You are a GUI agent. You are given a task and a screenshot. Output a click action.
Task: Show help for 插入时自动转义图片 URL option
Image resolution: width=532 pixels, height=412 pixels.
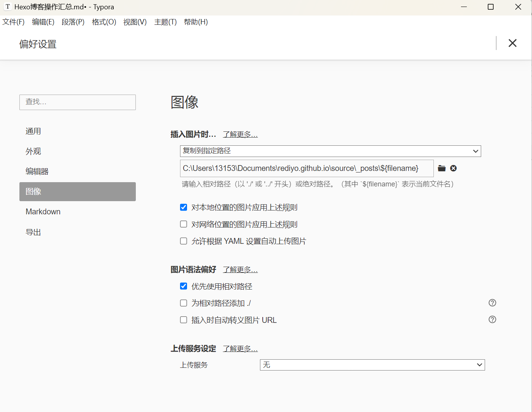(492, 319)
